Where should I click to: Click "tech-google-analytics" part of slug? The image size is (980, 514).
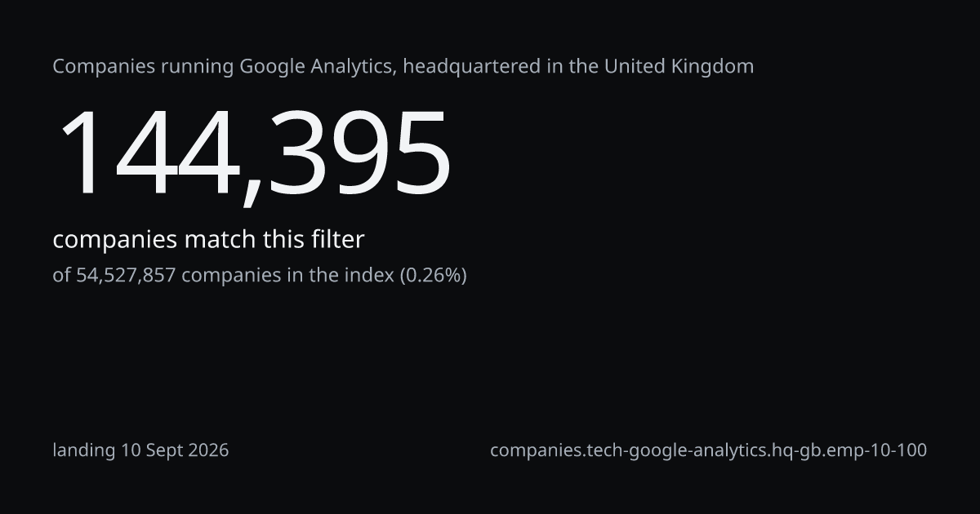point(678,450)
